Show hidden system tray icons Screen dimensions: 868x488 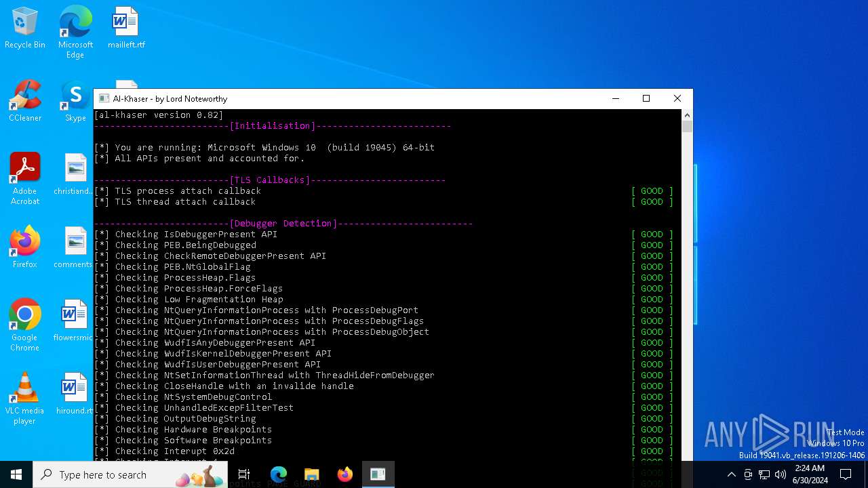coord(731,474)
